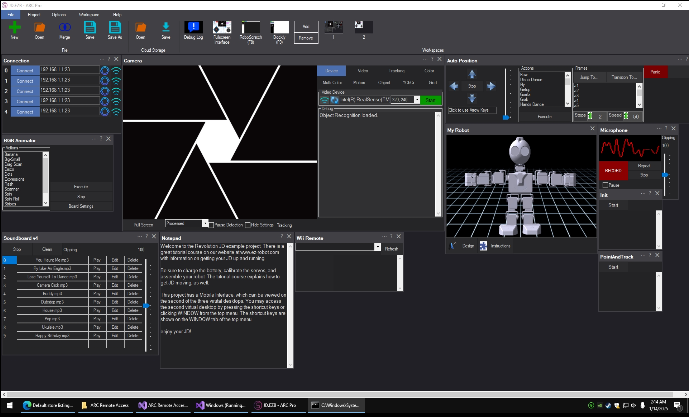This screenshot has height=417, width=689.
Task: Click the WiFi icon for connection 0
Action: pos(115,72)
